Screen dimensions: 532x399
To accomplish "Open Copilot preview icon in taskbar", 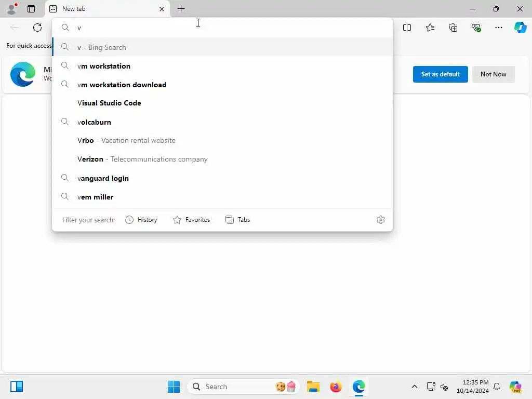I will tap(515, 387).
